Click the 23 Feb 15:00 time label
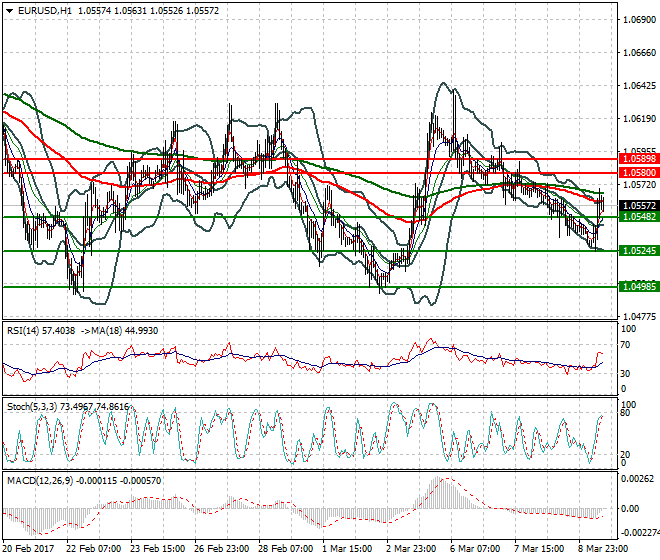This screenshot has width=660, height=560. 157,549
